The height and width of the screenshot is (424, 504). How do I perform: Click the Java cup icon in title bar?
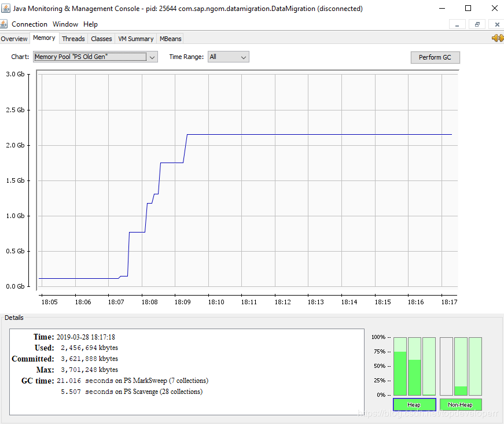coord(5,8)
